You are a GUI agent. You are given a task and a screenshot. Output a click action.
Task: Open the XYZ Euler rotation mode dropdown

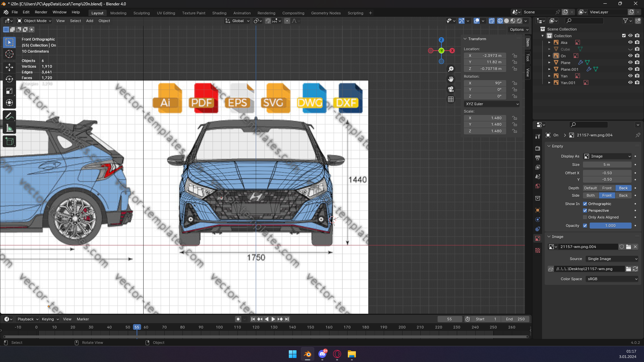(x=492, y=104)
